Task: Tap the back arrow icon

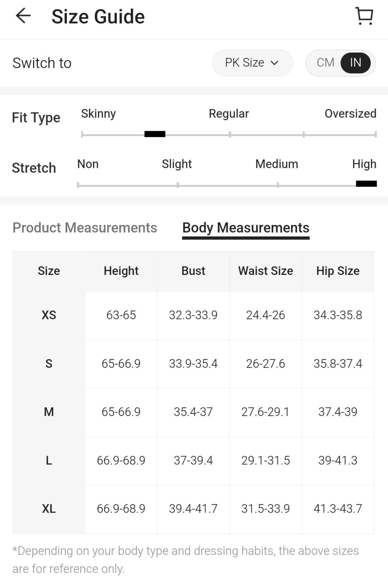Action: [x=23, y=16]
